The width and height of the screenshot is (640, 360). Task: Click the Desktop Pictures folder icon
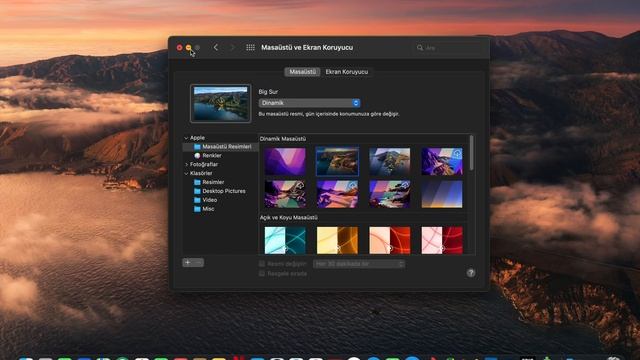click(197, 191)
